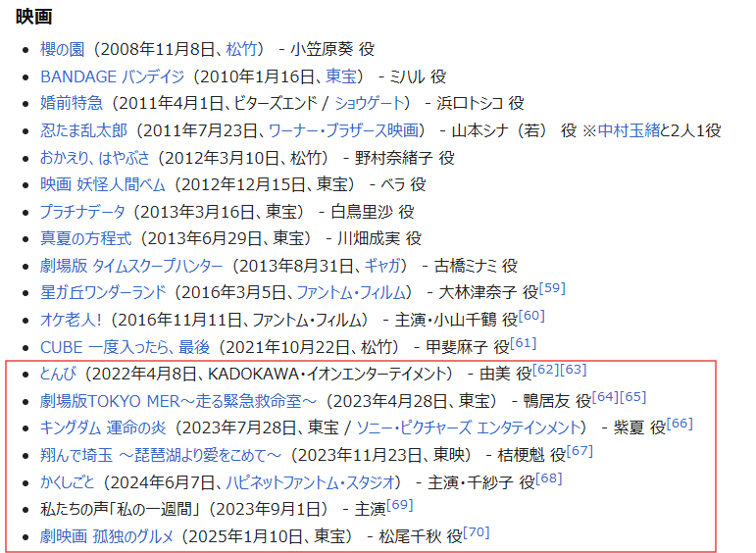
Task: Jump to footnote [68]
Action: coord(549,478)
